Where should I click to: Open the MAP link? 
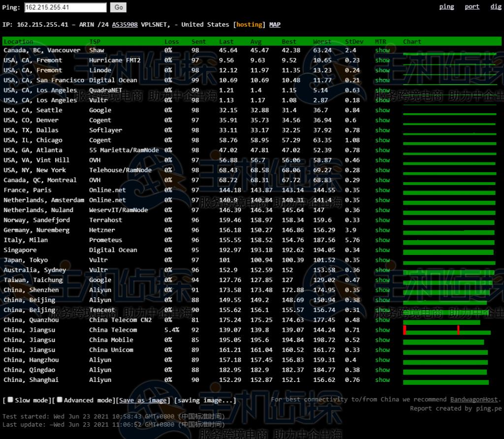click(x=275, y=25)
